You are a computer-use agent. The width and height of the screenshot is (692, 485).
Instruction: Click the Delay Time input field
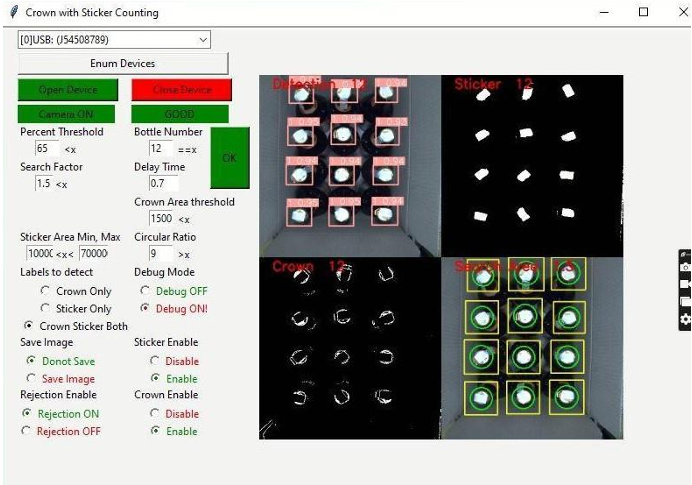(x=162, y=184)
